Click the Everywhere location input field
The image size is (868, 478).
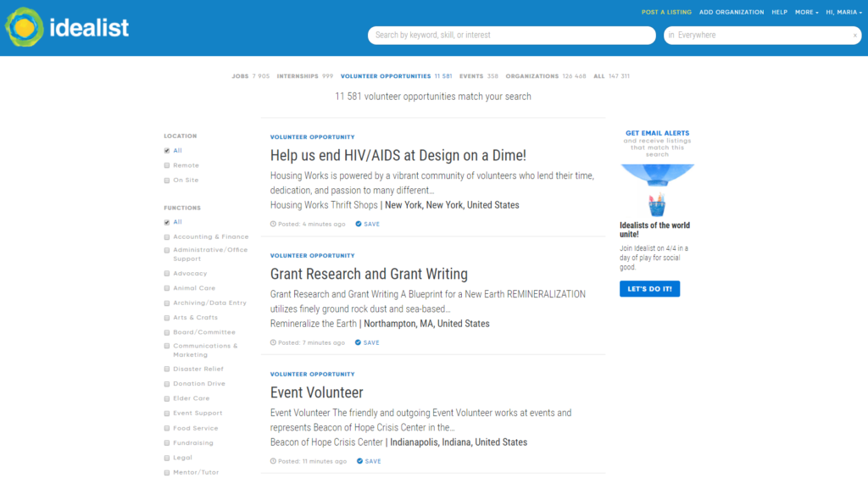[x=762, y=36]
